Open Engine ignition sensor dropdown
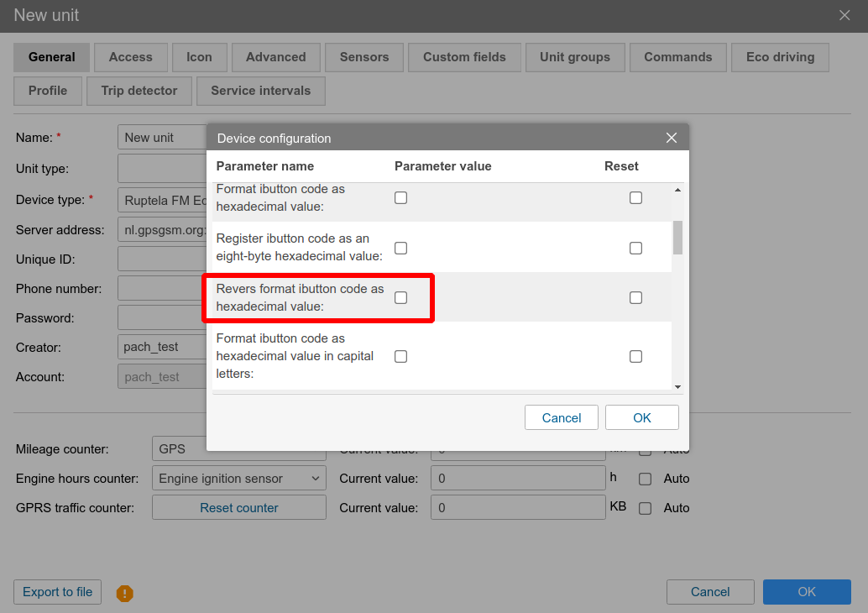 point(238,479)
